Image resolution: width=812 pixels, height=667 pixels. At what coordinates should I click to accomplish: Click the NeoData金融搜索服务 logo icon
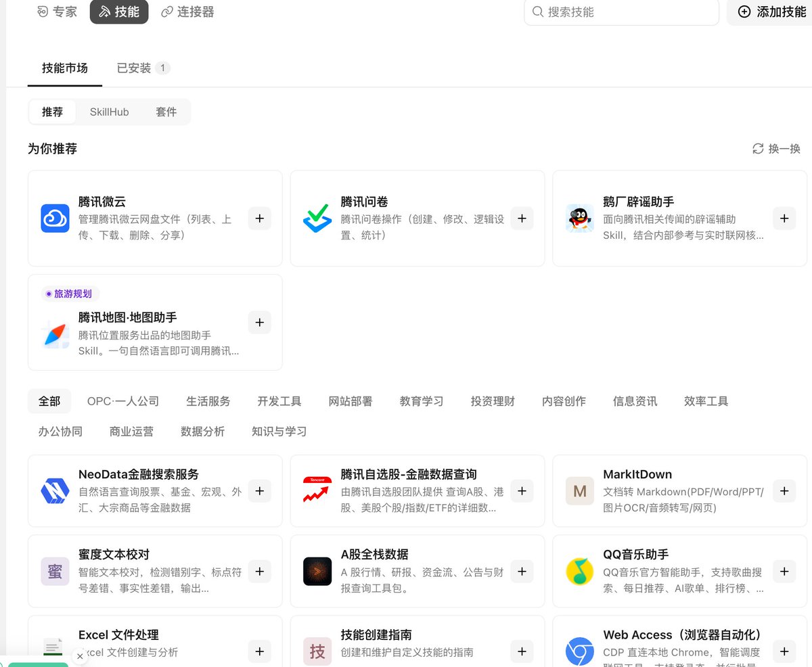click(x=55, y=490)
